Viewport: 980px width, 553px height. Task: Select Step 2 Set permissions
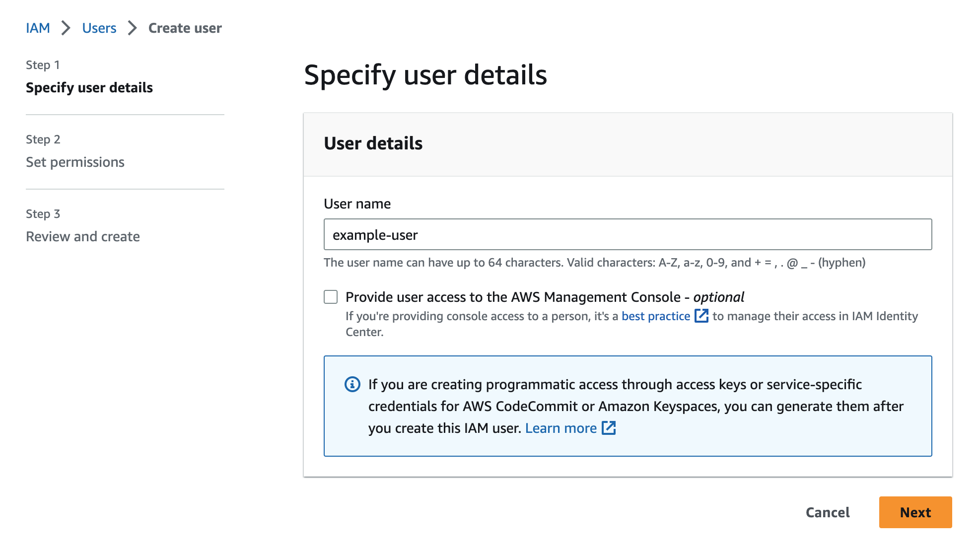pos(74,162)
